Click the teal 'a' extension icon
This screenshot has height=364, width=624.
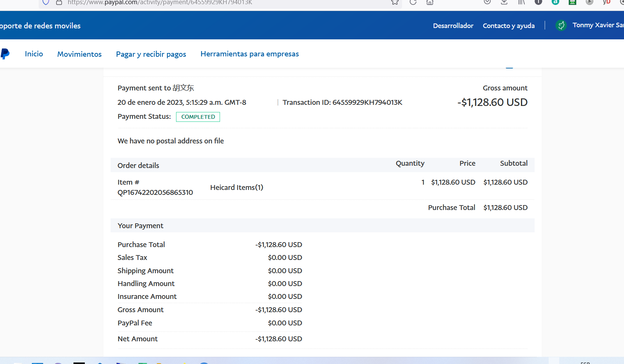555,2
